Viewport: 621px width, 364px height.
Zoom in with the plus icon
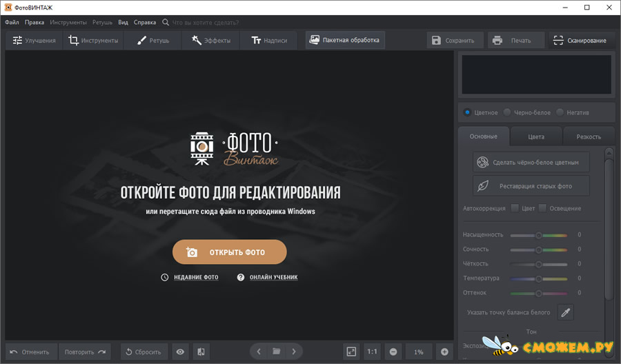click(444, 352)
